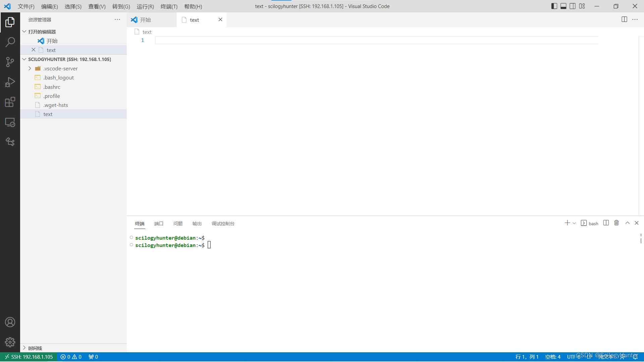Open the Run menu
Screen dimensions: 644x362
[x=145, y=6]
